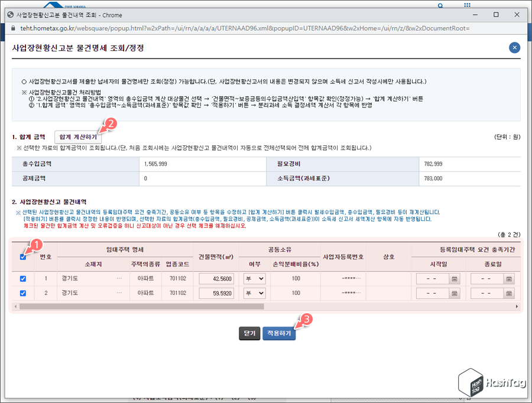Click the padlock security icon in the address bar
Screen dimensions: 532x403
pos(13,27)
